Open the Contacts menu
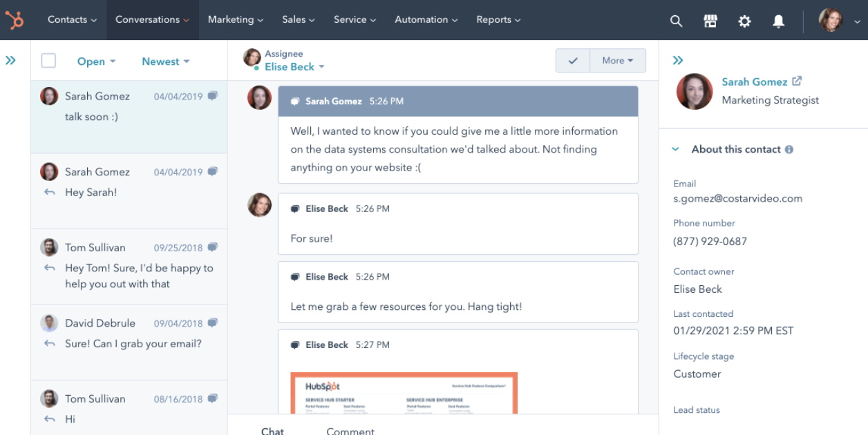868x435 pixels. point(73,19)
